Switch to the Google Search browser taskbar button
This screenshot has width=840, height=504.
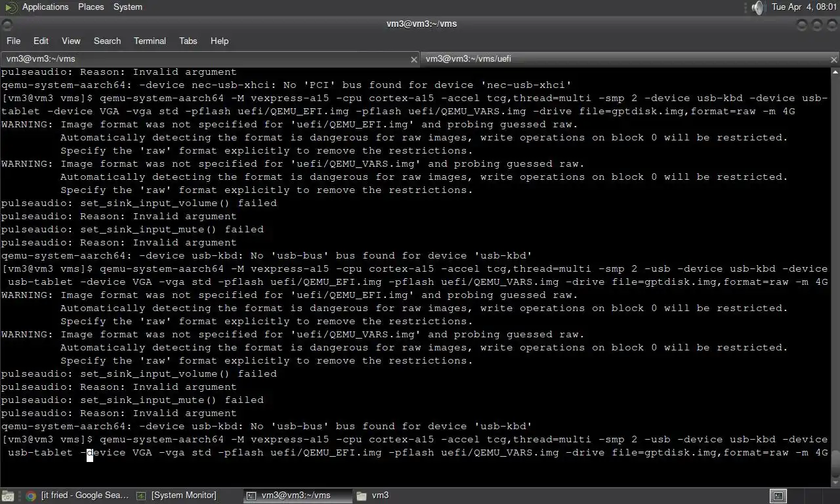coord(78,496)
